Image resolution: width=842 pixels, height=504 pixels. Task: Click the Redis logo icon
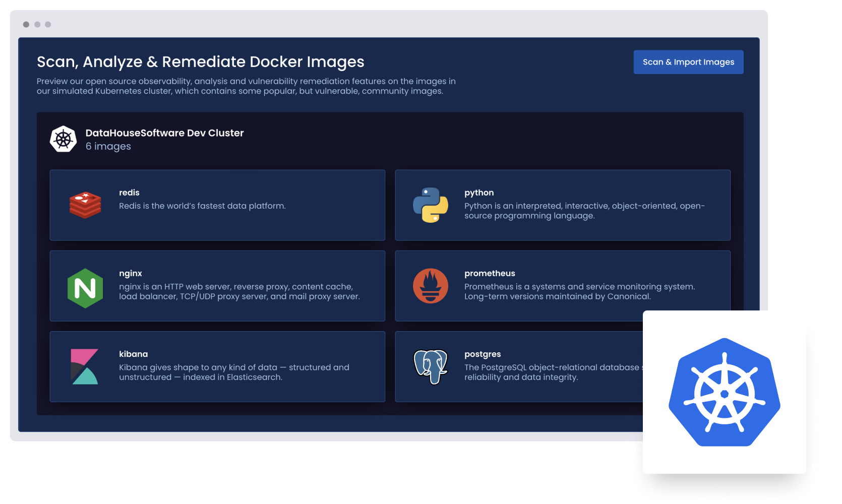[x=85, y=205]
